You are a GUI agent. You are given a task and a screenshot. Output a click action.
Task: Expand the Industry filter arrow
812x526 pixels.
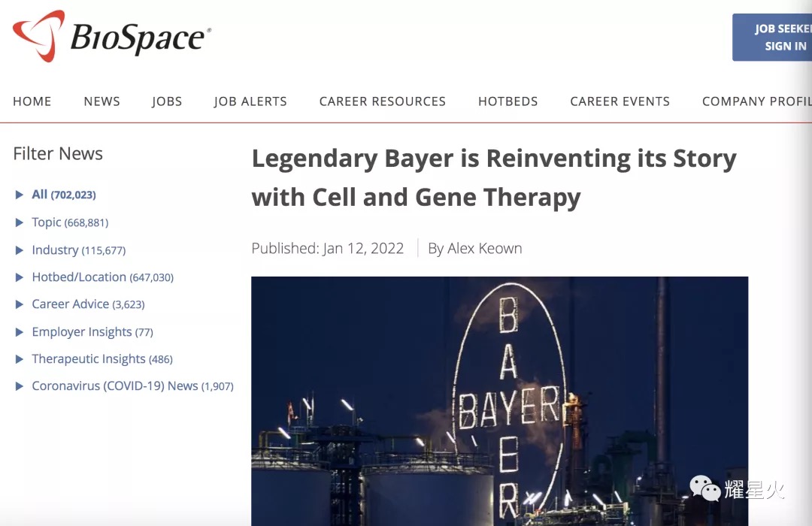click(20, 250)
